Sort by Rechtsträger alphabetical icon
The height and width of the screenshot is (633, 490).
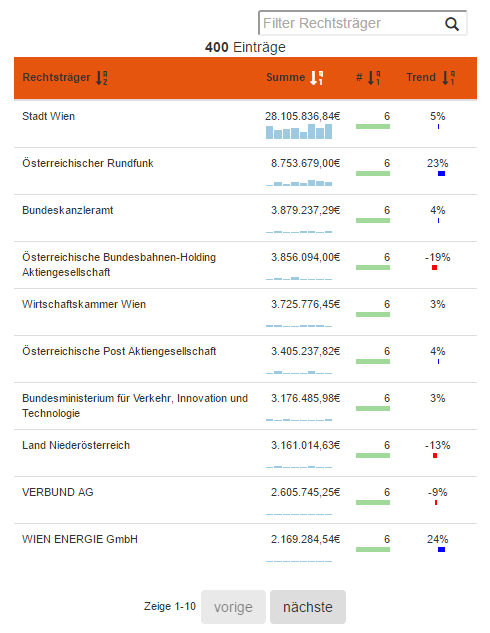pyautogui.click(x=102, y=78)
